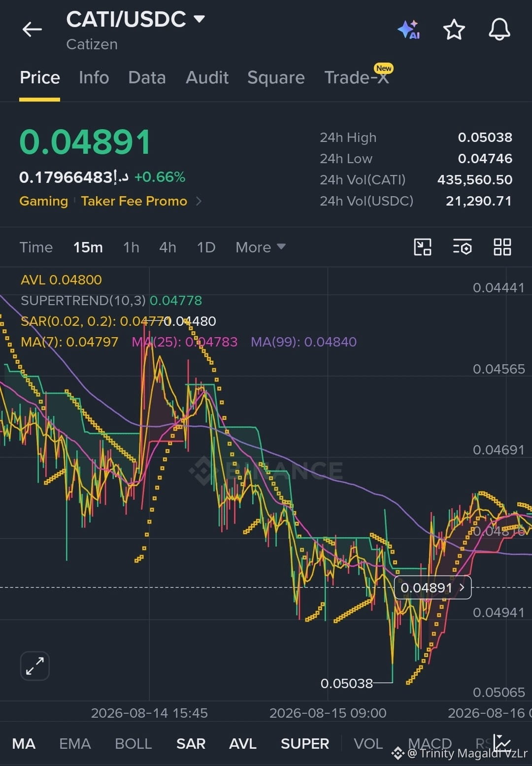The image size is (532, 766).
Task: Add CATI/USDC to favorites with star
Action: point(454,30)
